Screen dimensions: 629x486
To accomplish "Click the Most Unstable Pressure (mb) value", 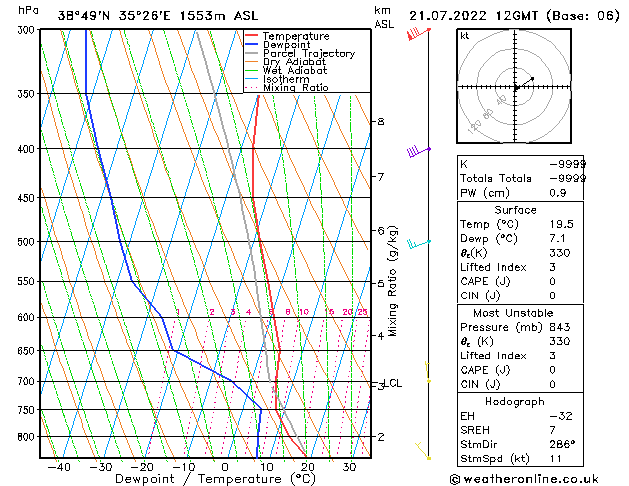I will [x=560, y=327].
